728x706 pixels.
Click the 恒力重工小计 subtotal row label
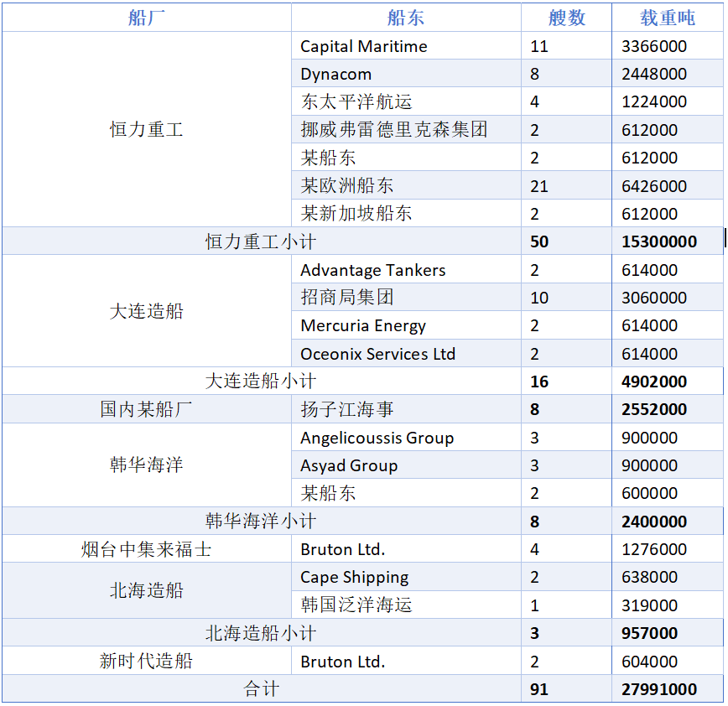coord(261,241)
